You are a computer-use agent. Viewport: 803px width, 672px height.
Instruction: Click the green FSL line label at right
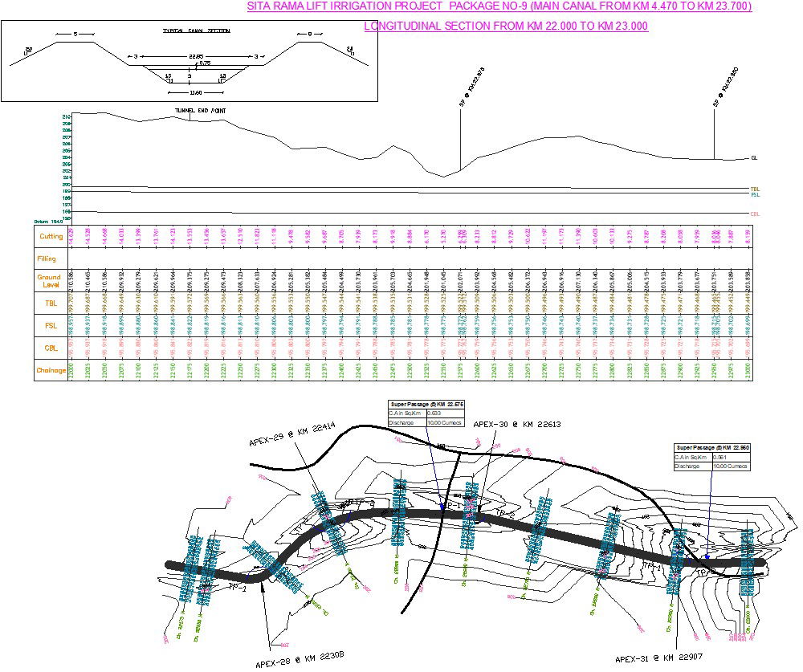coord(755,194)
